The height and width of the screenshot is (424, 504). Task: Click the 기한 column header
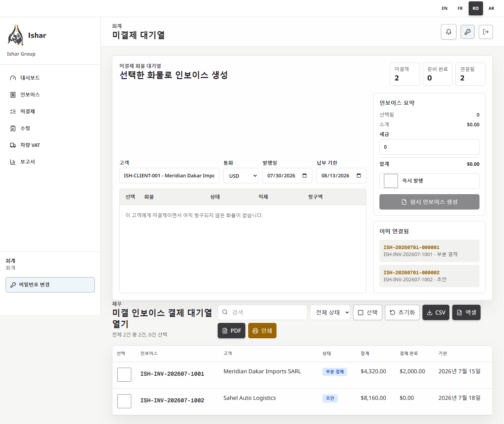pos(443,353)
